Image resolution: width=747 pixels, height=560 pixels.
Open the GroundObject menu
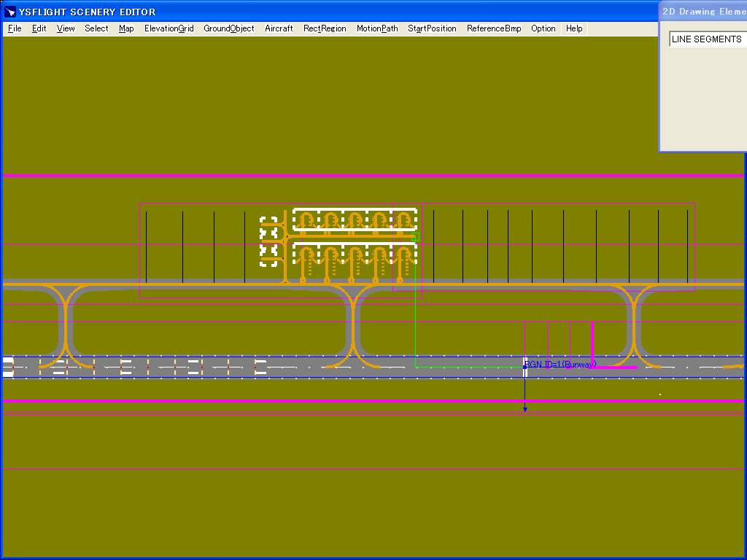click(229, 28)
